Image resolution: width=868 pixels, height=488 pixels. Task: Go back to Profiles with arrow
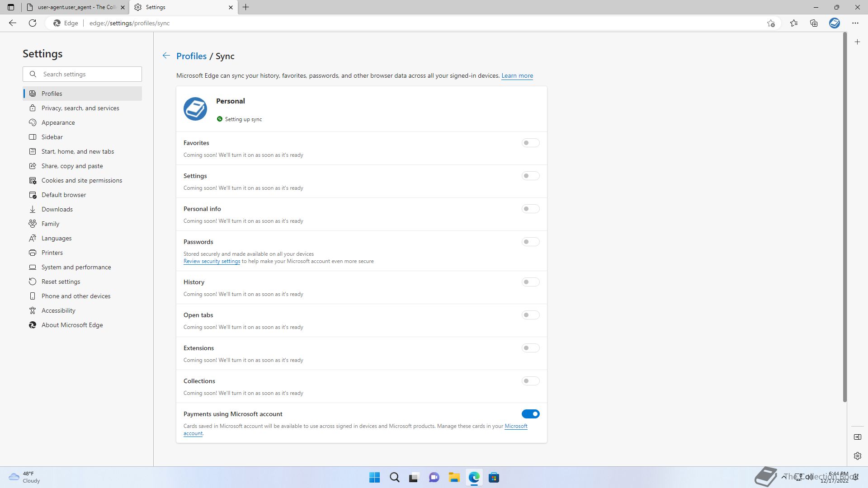click(x=166, y=56)
